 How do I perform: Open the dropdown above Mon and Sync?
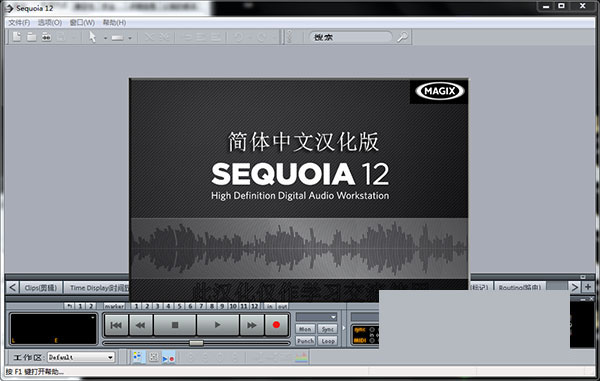click(x=316, y=317)
